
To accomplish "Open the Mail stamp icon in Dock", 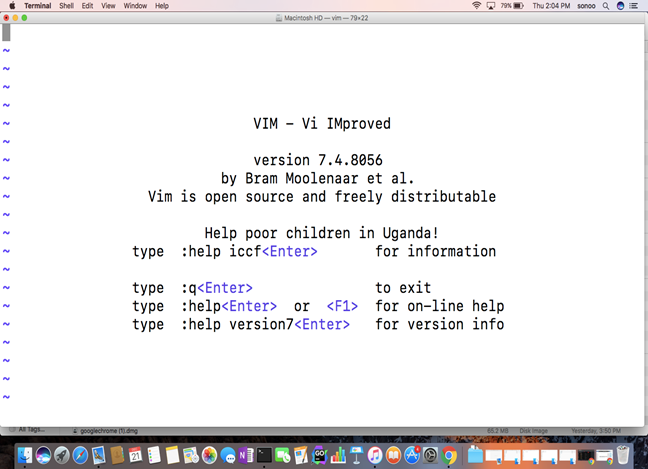I will pyautogui.click(x=99, y=455).
